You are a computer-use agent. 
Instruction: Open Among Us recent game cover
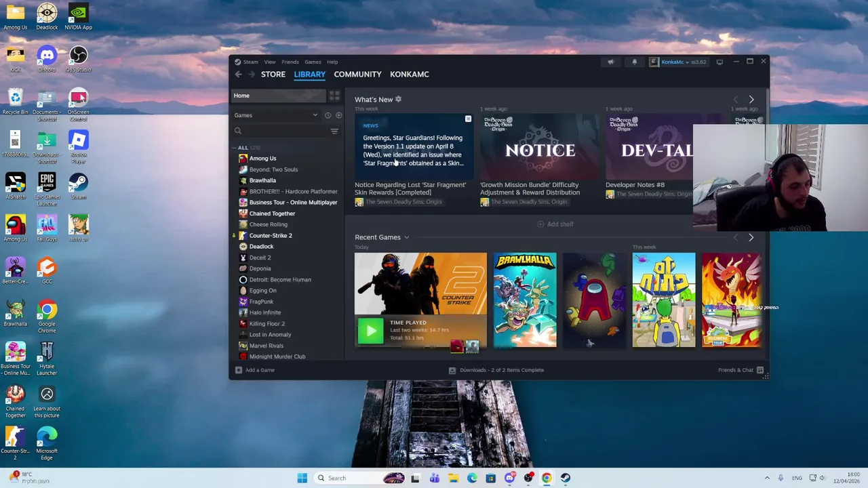coord(594,300)
